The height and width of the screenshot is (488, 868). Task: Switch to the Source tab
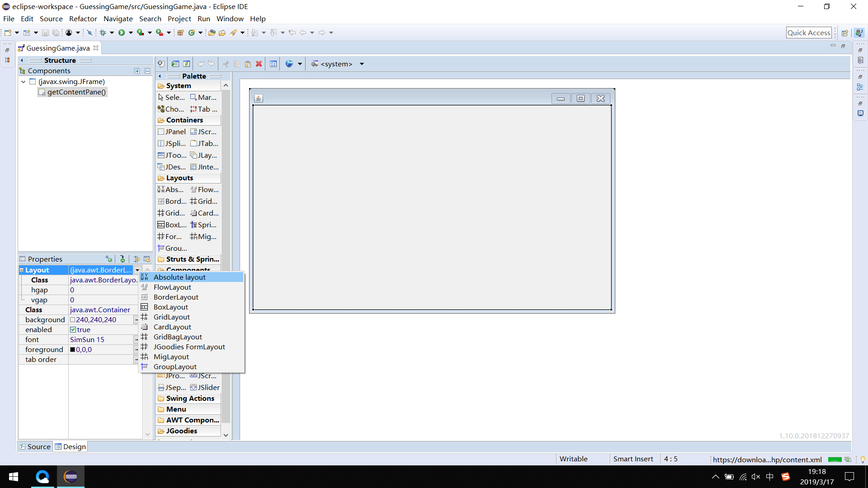click(35, 446)
